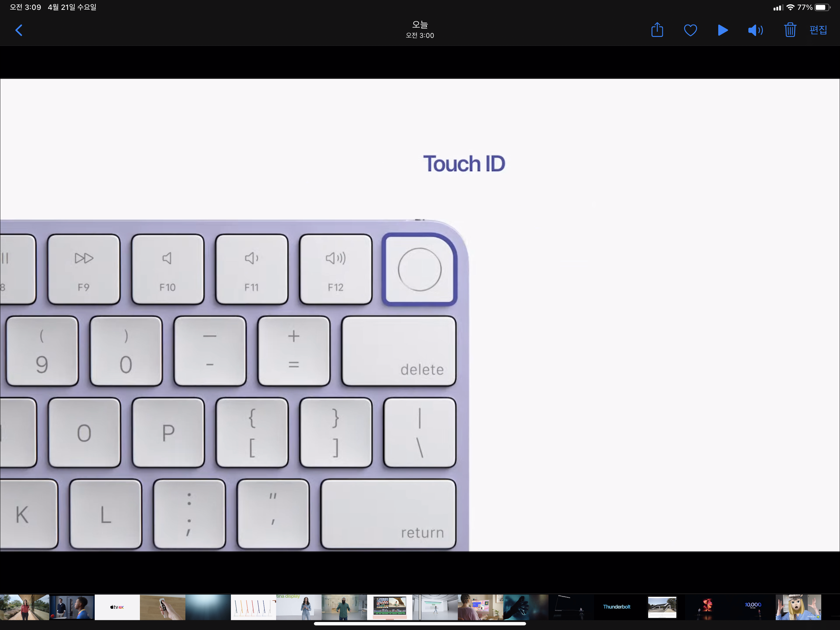Tap the 편집 edit button
This screenshot has height=630, width=840.
coord(818,30)
